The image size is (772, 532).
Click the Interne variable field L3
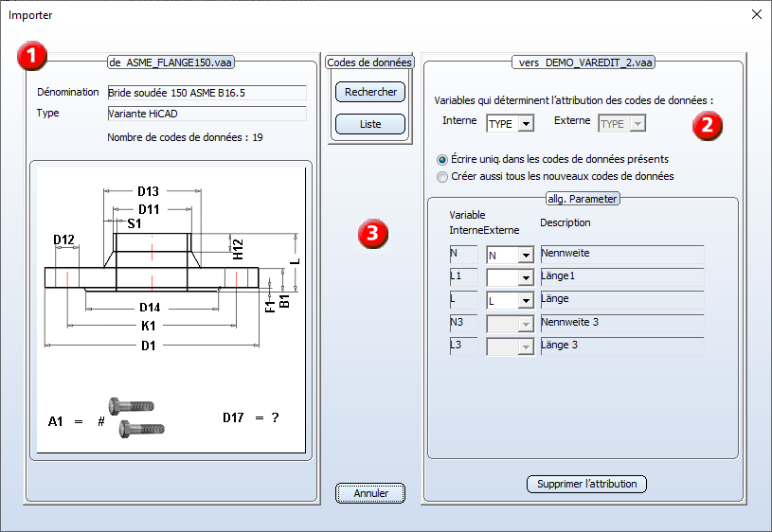[463, 346]
